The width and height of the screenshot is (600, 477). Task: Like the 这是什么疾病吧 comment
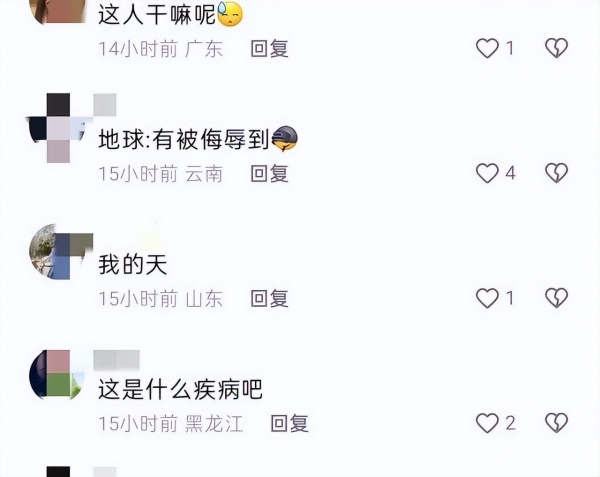point(487,423)
